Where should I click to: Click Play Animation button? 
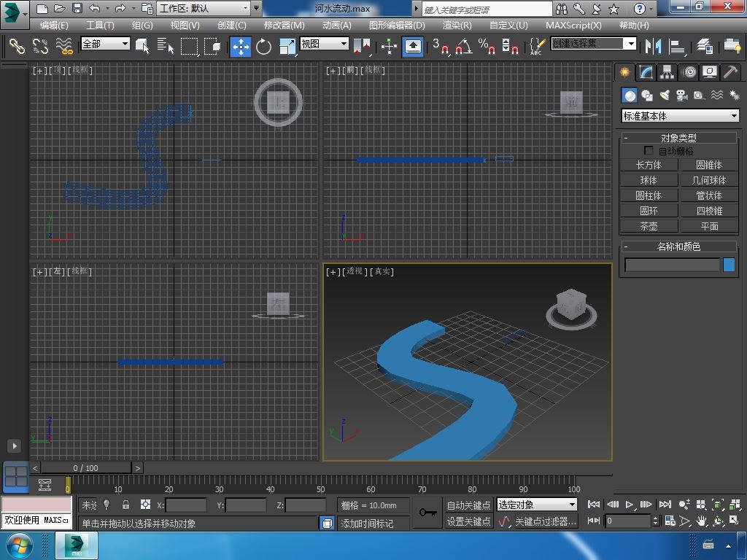pyautogui.click(x=630, y=505)
